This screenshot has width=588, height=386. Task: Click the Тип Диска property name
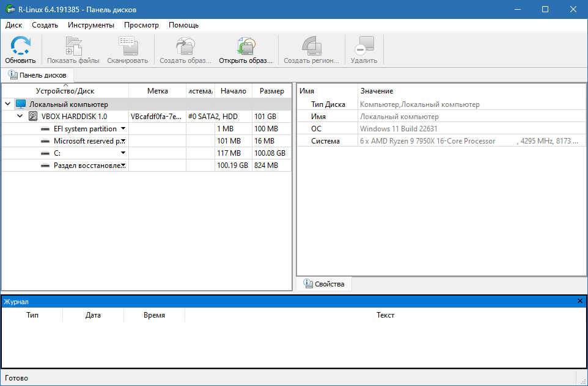tap(328, 104)
